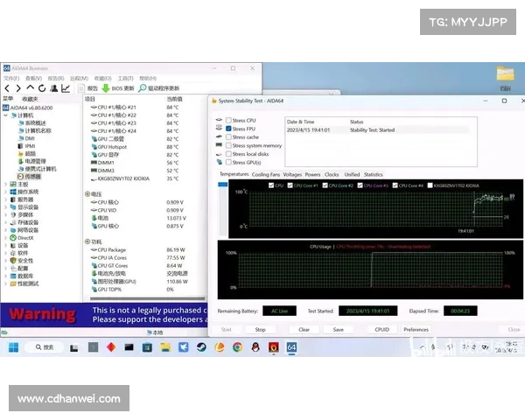Screen dimensions: 525x420
Task: Click the Back arrow in AIDA64 toolbar
Action: click(7, 88)
